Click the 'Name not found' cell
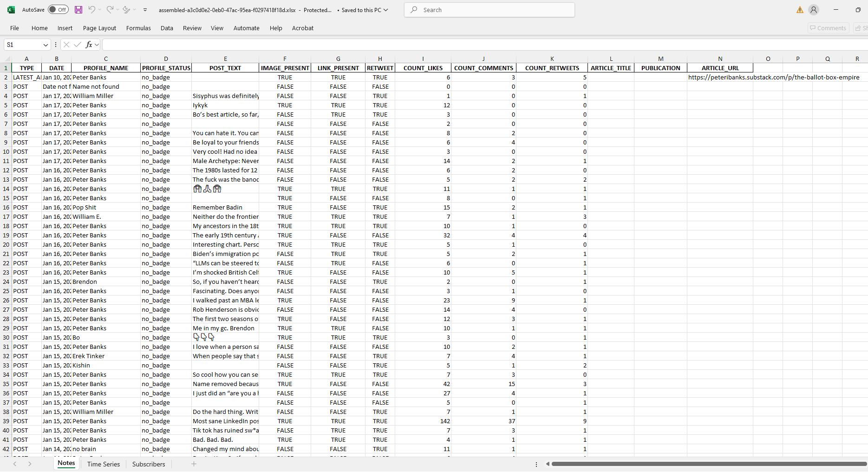Image resolution: width=868 pixels, height=472 pixels. point(105,86)
